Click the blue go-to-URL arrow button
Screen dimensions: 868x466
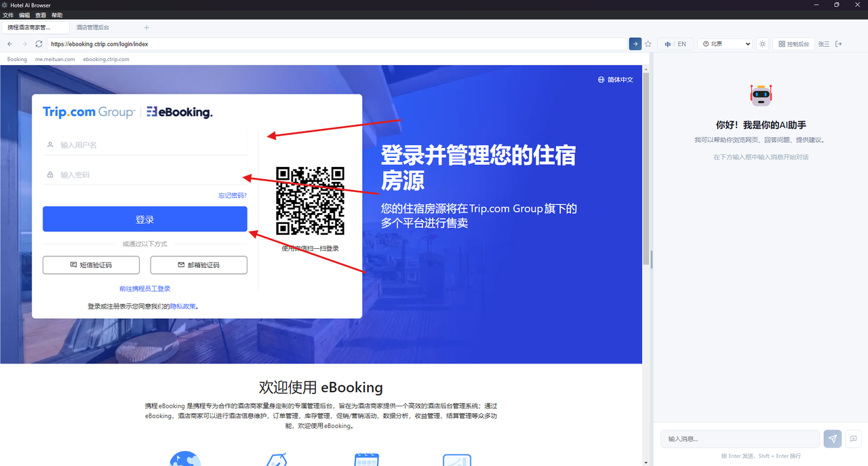coord(635,44)
